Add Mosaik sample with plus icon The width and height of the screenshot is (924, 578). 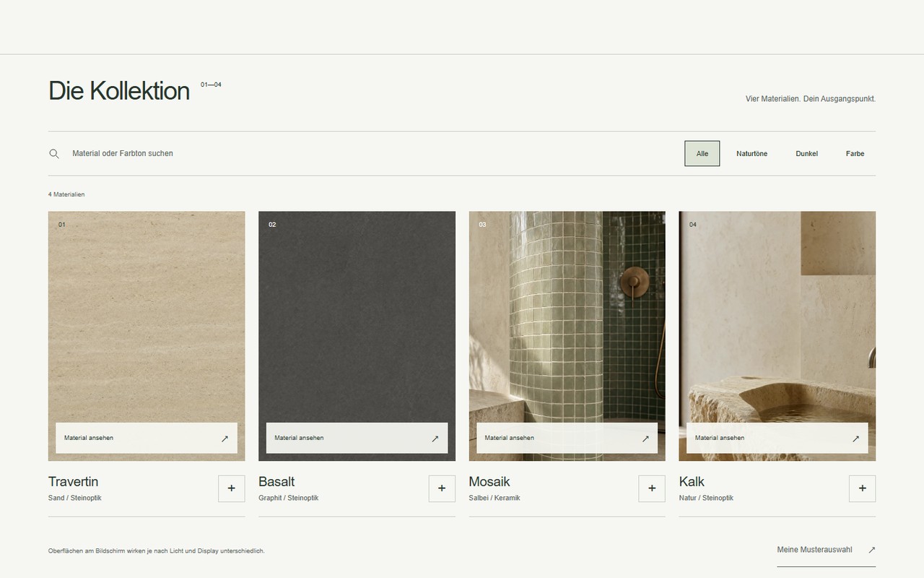(x=652, y=488)
